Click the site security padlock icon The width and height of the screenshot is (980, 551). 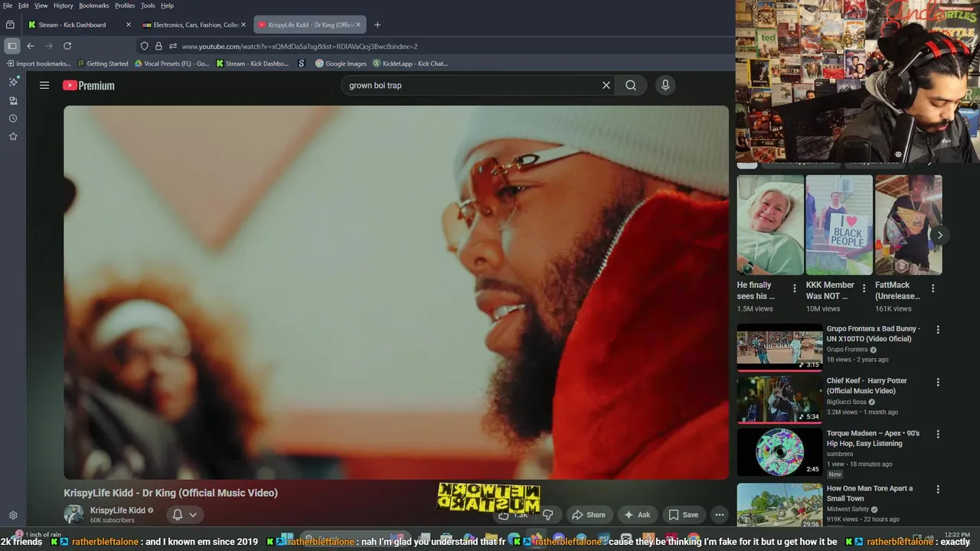click(x=158, y=46)
